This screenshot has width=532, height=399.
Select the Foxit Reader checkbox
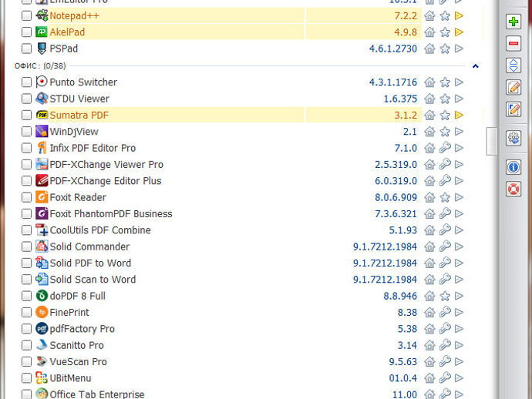tap(26, 197)
